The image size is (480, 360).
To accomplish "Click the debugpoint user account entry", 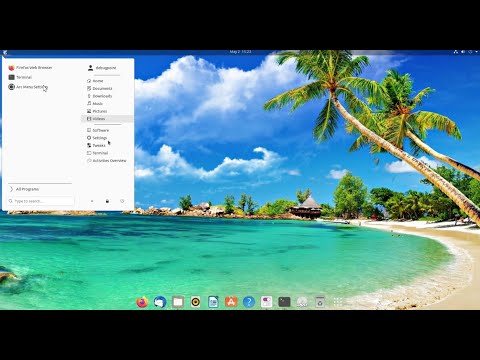I will tap(102, 68).
